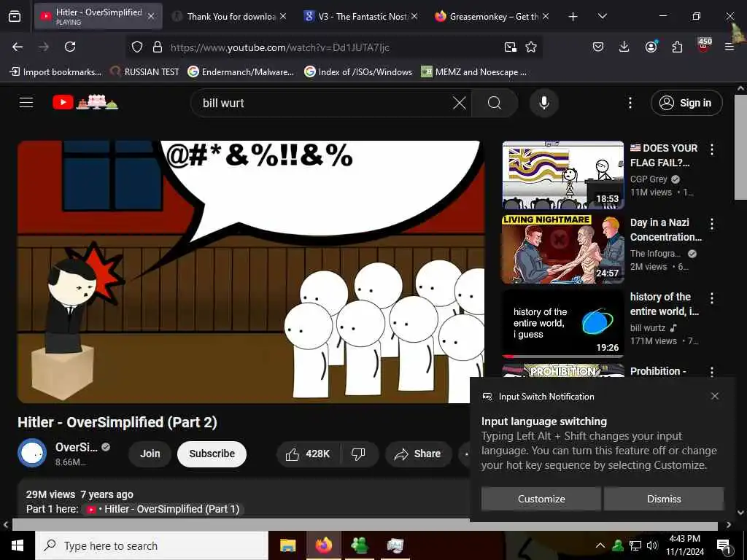Open picture-in-picture icon in address bar
The width and height of the screenshot is (747, 560).
(x=510, y=47)
